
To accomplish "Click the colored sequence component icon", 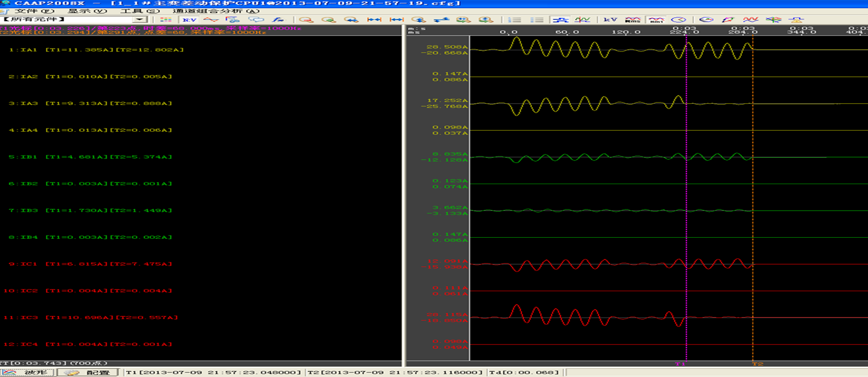I will tap(774, 19).
